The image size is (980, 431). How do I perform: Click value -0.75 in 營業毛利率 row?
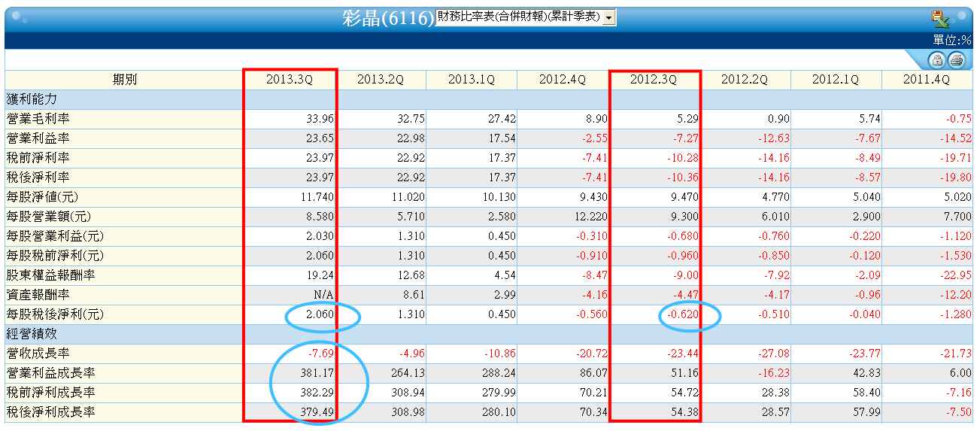click(958, 118)
